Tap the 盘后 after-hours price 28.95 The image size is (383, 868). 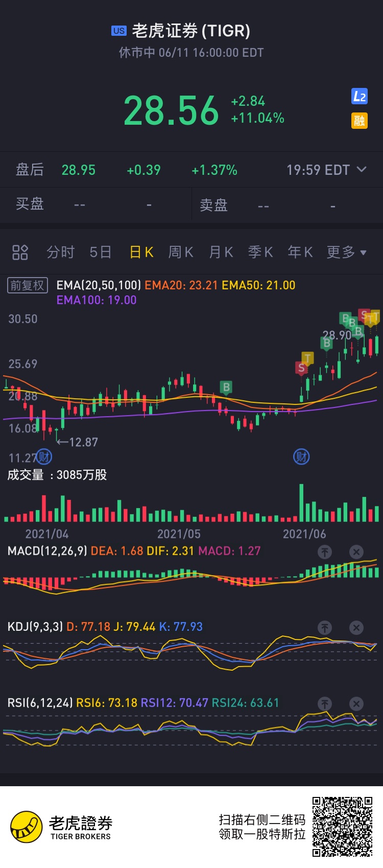pos(79,170)
